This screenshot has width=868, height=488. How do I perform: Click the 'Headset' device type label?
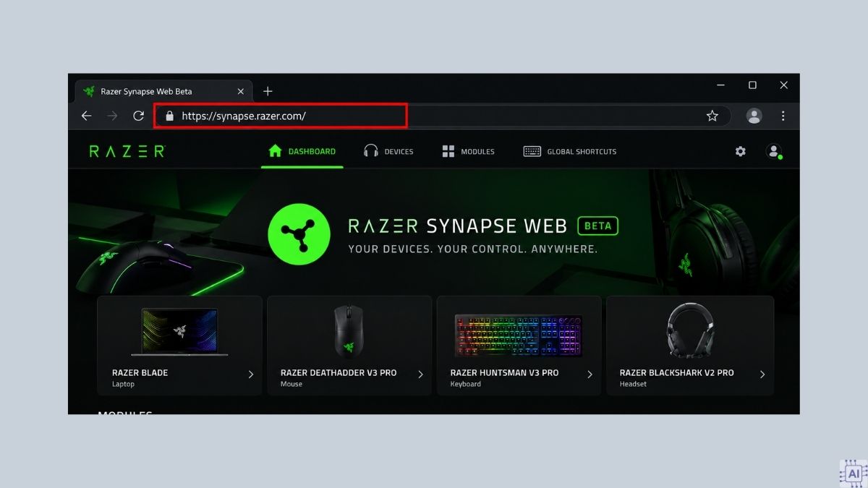coord(633,385)
